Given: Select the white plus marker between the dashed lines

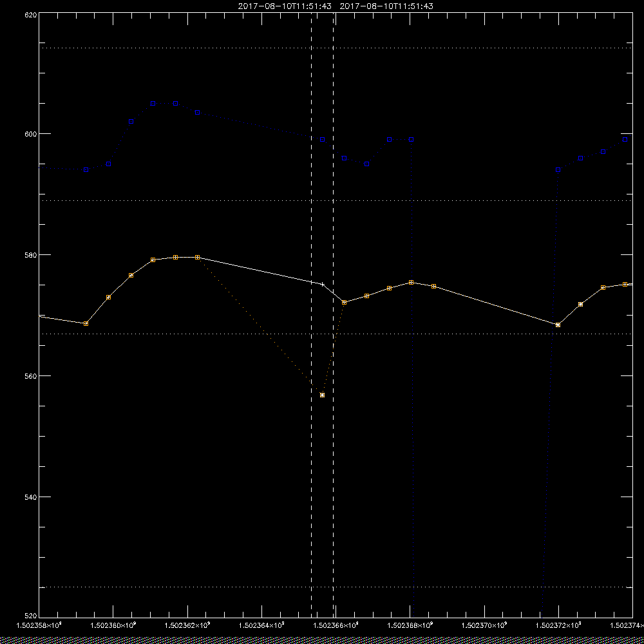Looking at the screenshot, I should (x=323, y=284).
